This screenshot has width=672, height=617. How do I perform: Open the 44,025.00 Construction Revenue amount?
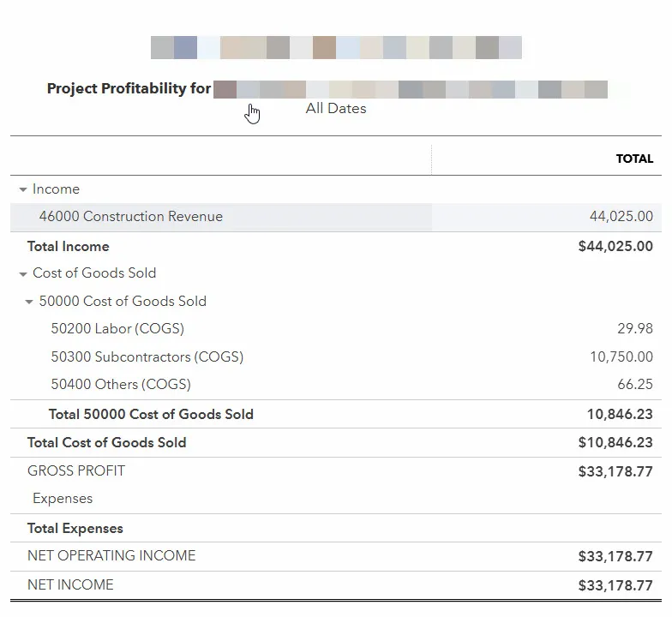click(621, 217)
